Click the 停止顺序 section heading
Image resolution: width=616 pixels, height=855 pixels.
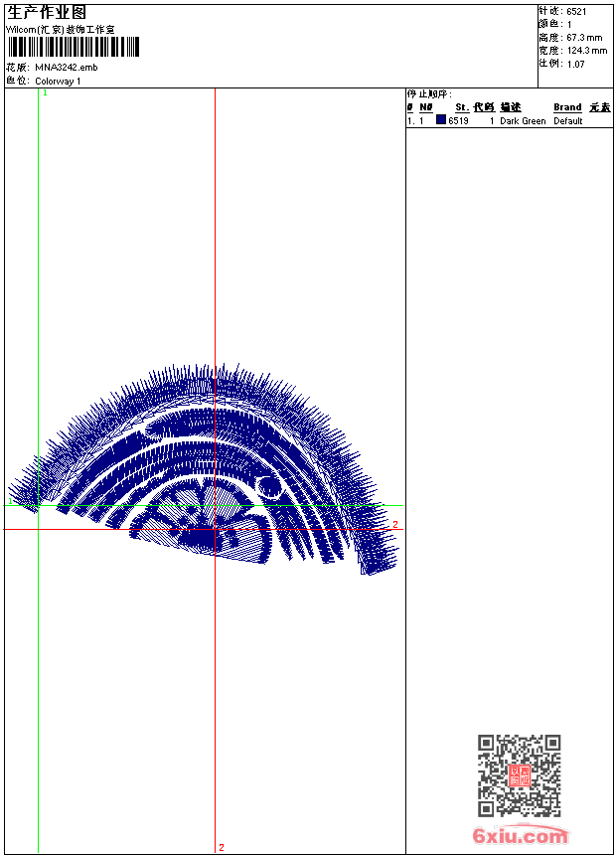[x=429, y=94]
